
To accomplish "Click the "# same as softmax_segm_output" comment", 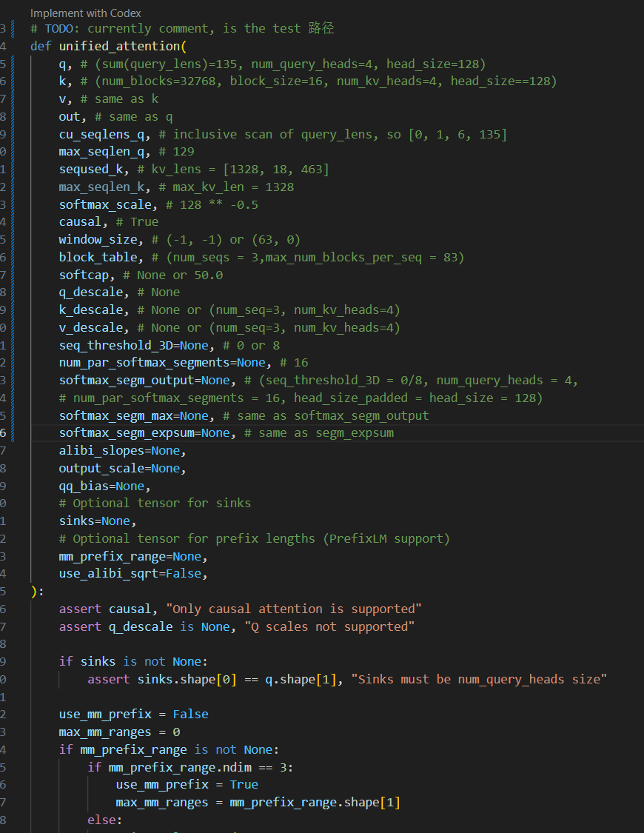I will [326, 415].
